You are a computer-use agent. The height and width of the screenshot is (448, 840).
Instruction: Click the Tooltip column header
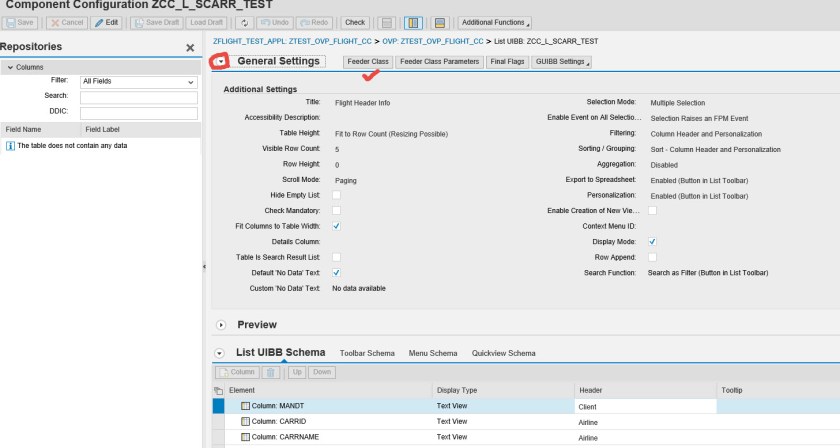pyautogui.click(x=778, y=390)
